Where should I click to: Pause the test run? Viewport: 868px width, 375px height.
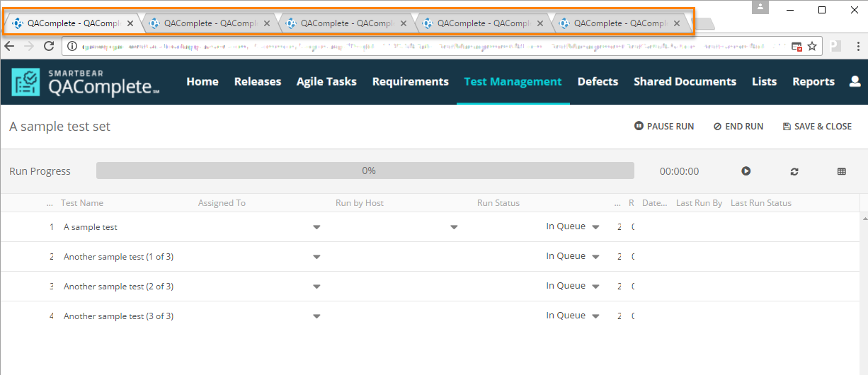pos(664,127)
